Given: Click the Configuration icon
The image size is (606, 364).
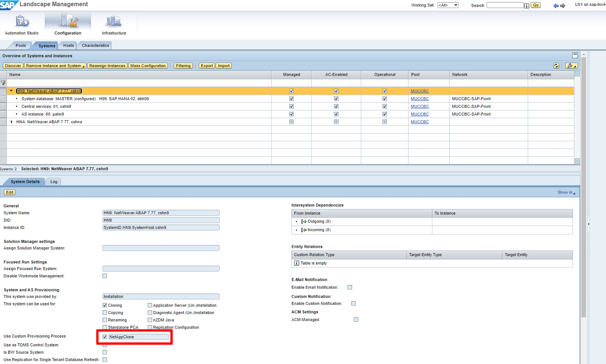Looking at the screenshot, I should [x=67, y=20].
